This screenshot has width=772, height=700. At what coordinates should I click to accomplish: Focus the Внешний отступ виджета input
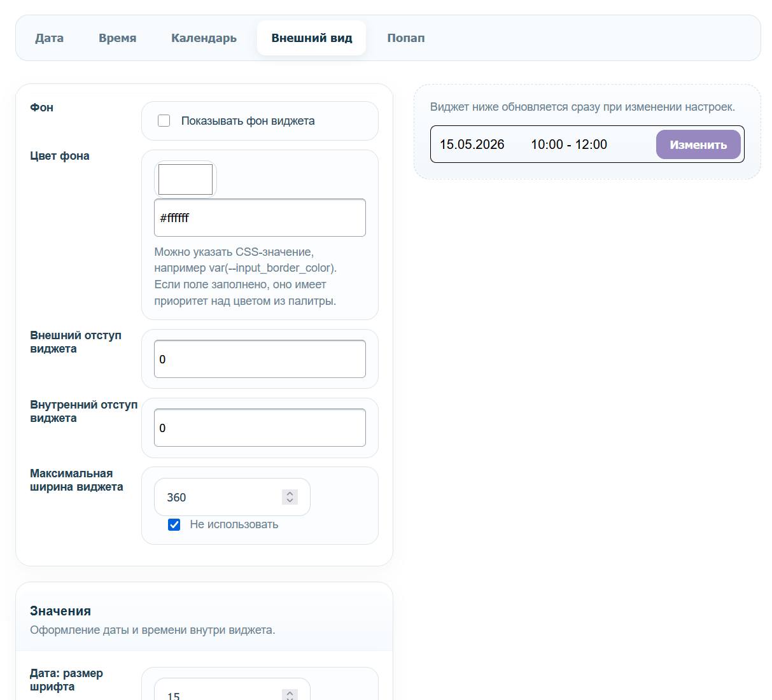(x=260, y=359)
